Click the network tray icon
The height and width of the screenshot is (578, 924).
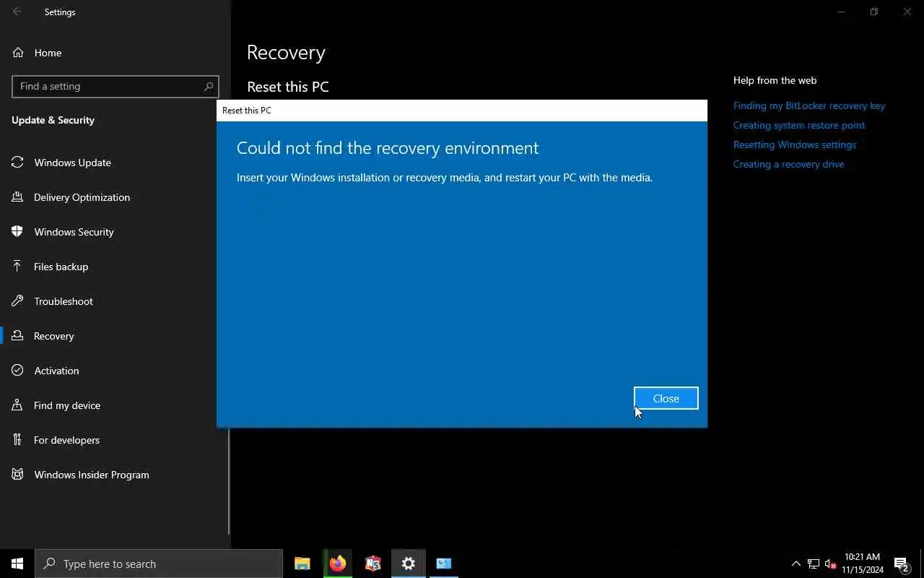click(x=814, y=564)
